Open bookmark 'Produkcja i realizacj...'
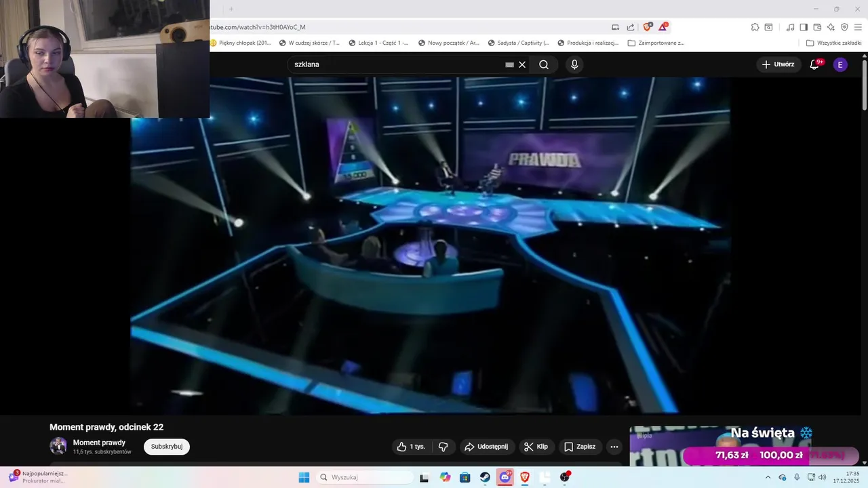This screenshot has width=868, height=488. click(589, 43)
